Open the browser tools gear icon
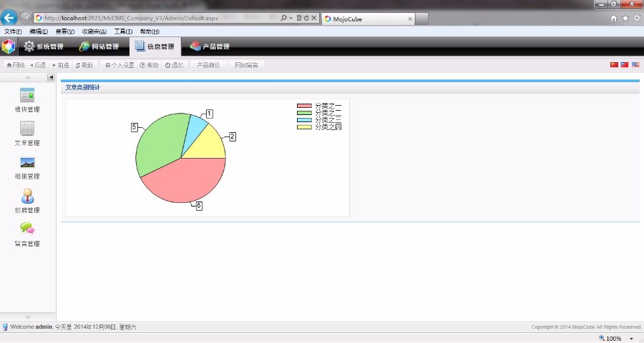Screen dimensions: 644x343 tap(637, 18)
